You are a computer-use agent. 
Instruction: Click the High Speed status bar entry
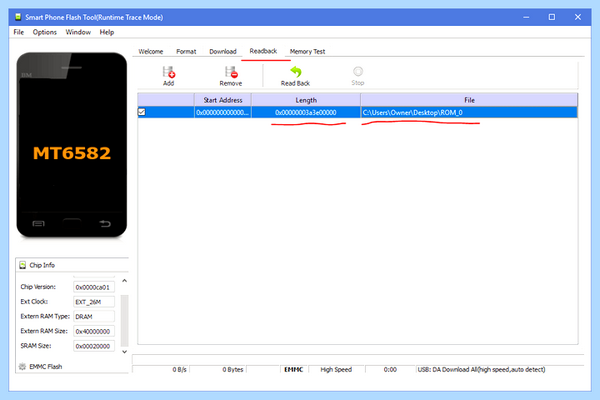click(336, 369)
